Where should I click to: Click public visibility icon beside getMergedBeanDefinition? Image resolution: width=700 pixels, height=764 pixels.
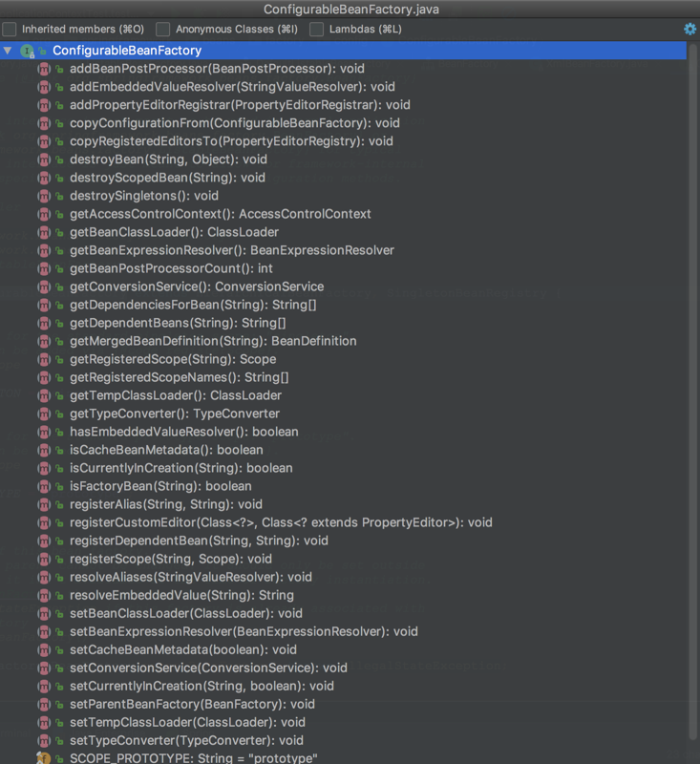(x=59, y=341)
